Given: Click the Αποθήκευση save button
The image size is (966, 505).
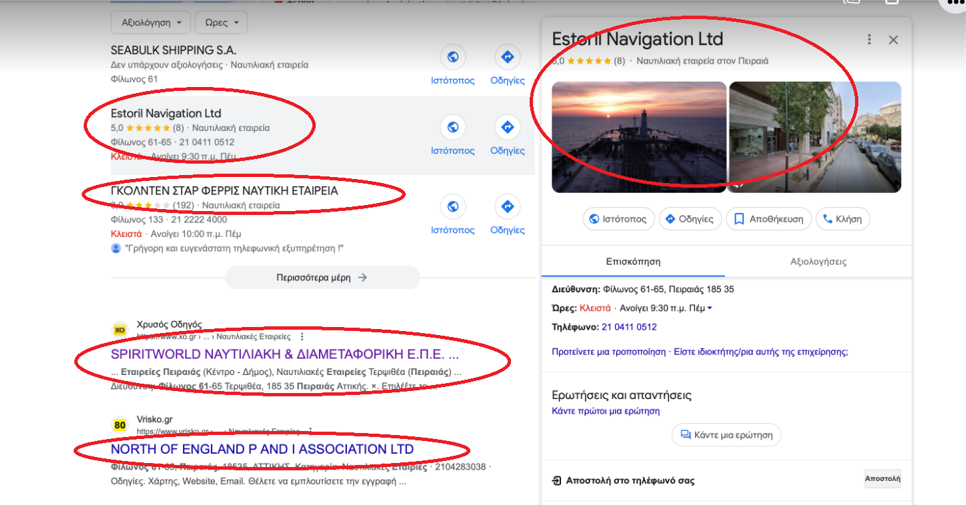Looking at the screenshot, I should click(x=765, y=219).
